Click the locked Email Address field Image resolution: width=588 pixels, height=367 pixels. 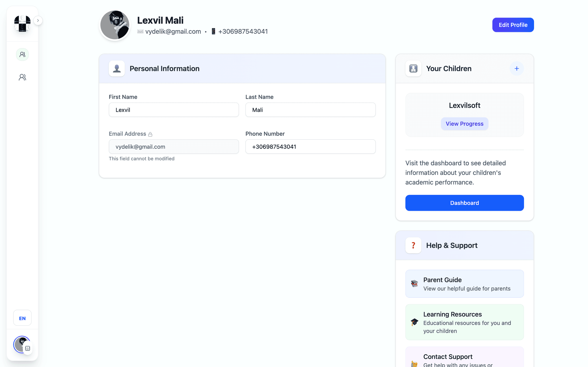174,146
